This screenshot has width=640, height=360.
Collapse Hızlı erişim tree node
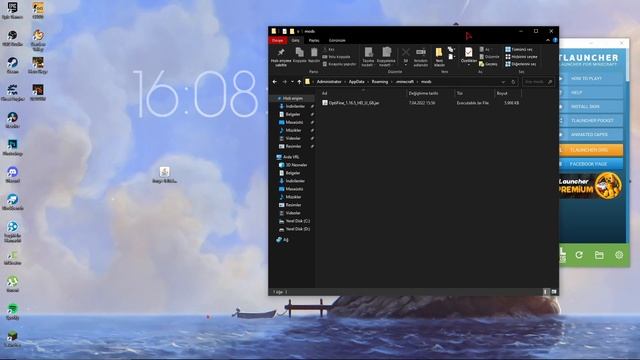[274, 99]
